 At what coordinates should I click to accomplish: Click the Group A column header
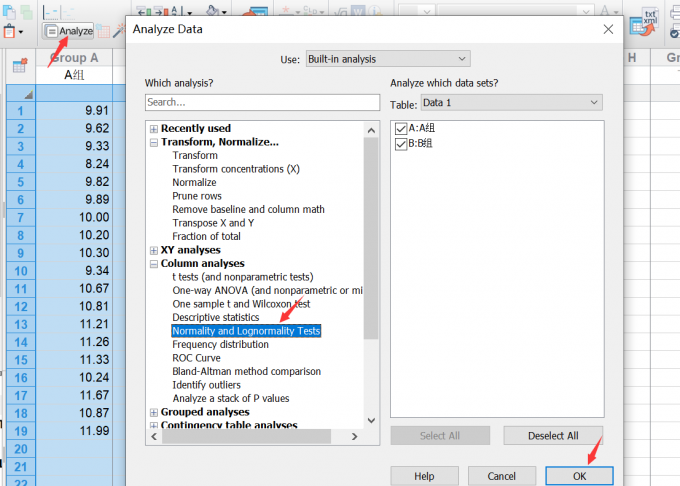(x=74, y=58)
